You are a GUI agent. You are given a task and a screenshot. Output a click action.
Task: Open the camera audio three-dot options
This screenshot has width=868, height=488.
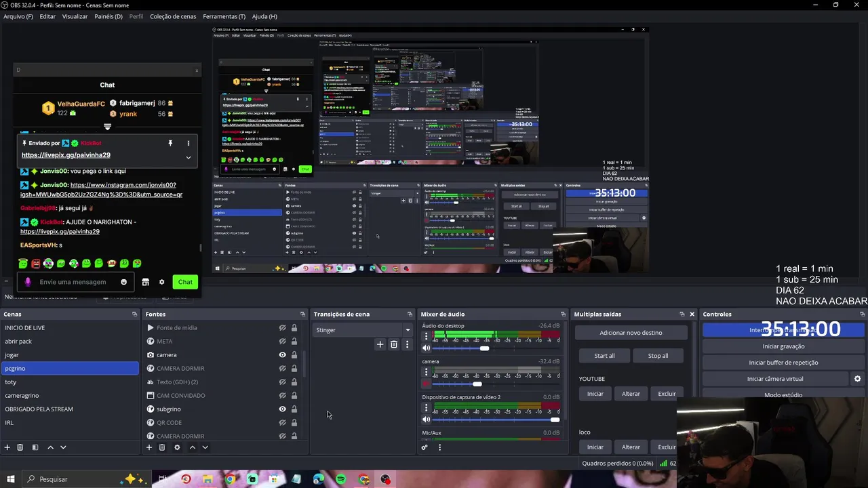427,372
